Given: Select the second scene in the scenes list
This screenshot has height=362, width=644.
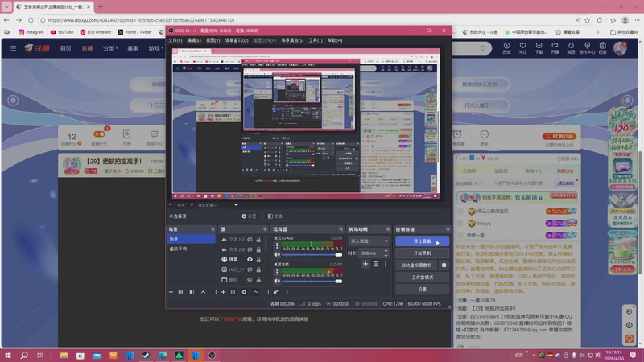Looking at the screenshot, I should [191, 249].
